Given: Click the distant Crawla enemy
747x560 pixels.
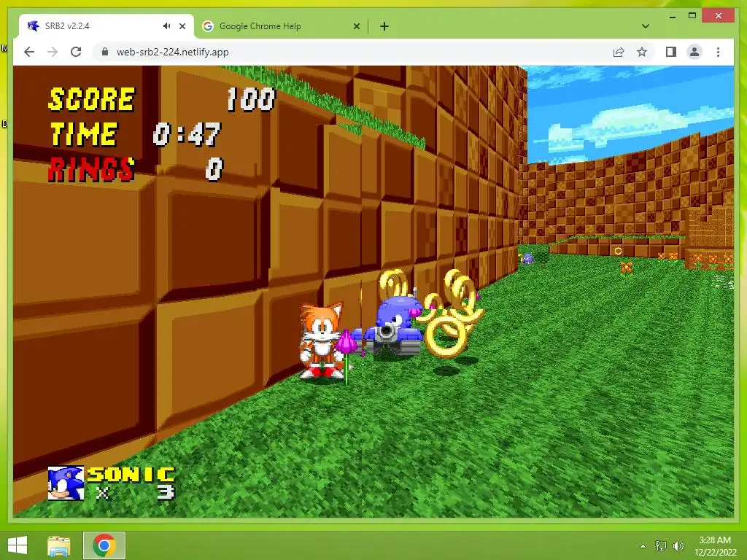Looking at the screenshot, I should coord(528,259).
